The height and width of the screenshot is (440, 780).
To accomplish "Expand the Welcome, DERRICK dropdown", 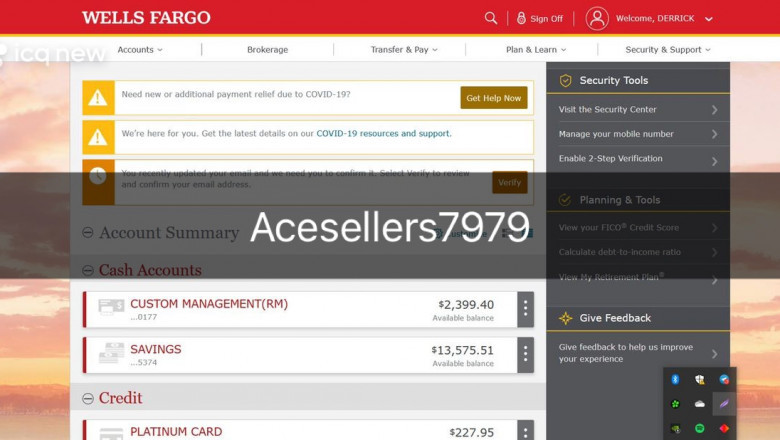I will tap(708, 19).
